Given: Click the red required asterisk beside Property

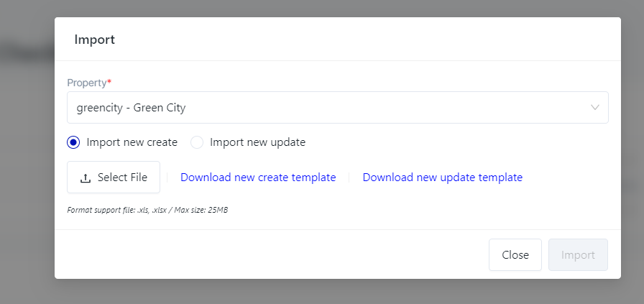Looking at the screenshot, I should pos(109,82).
